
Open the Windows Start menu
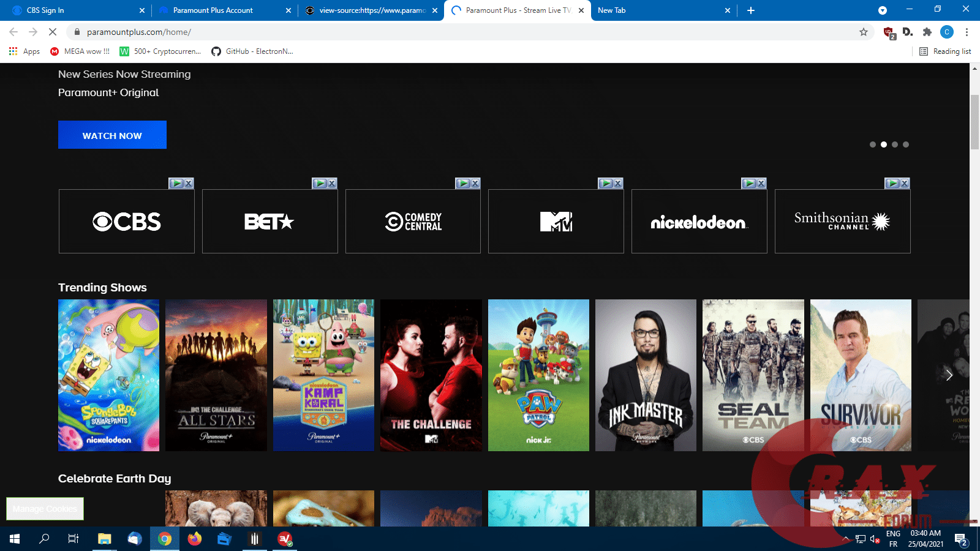pos(15,539)
